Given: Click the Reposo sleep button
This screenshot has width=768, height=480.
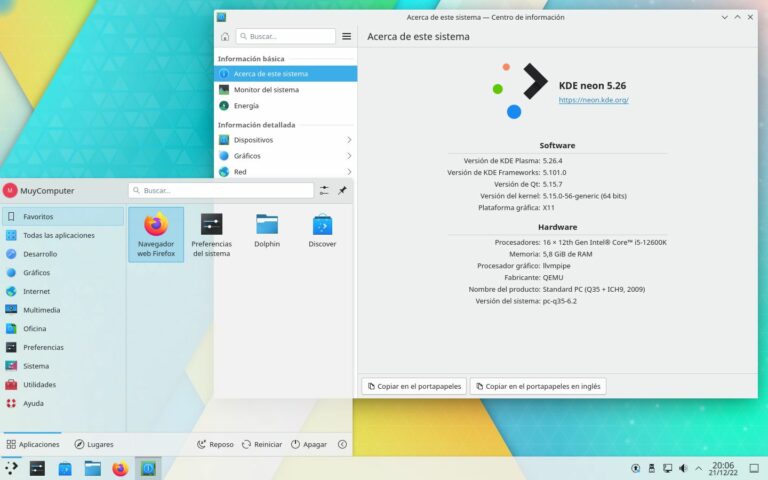Looking at the screenshot, I should [x=215, y=444].
